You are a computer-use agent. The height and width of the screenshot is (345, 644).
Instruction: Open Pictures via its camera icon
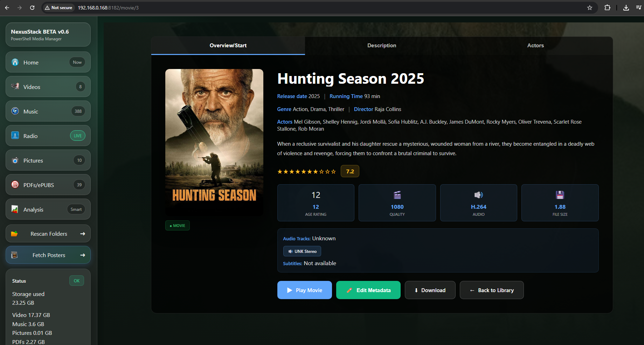coord(15,160)
